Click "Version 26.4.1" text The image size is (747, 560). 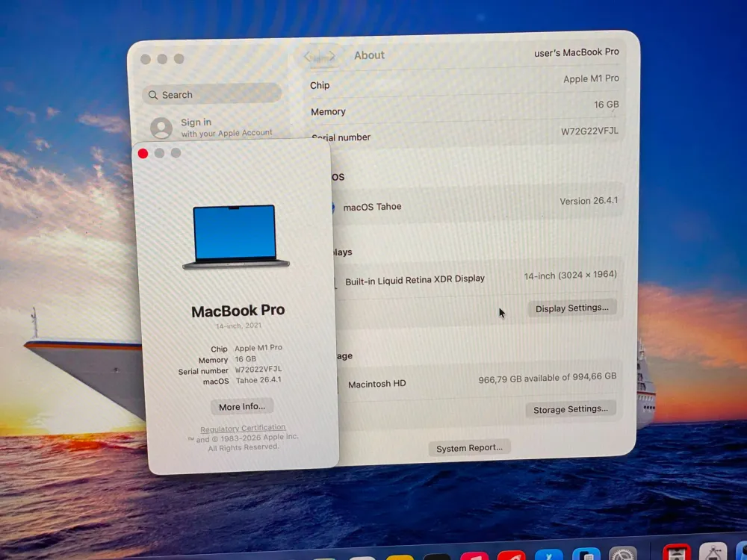pyautogui.click(x=589, y=201)
